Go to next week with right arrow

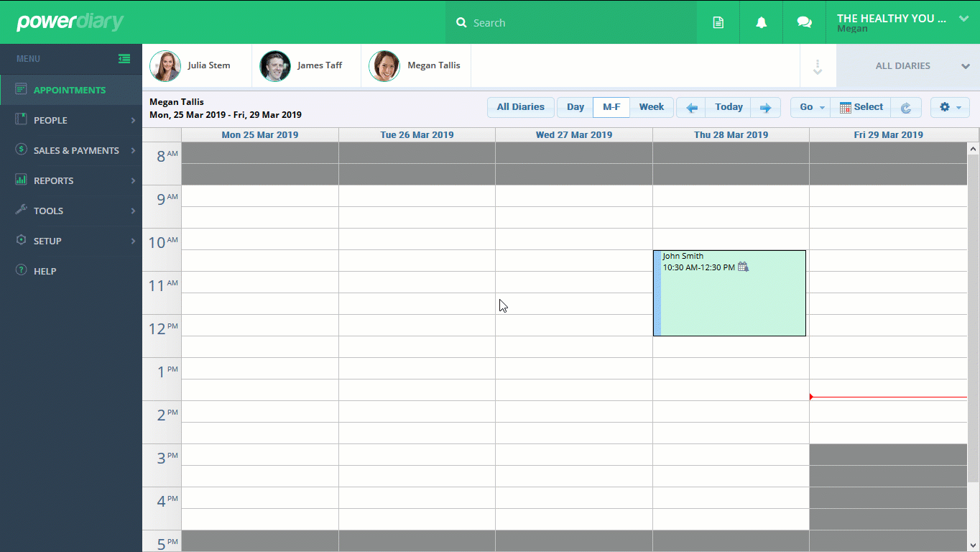pyautogui.click(x=765, y=107)
